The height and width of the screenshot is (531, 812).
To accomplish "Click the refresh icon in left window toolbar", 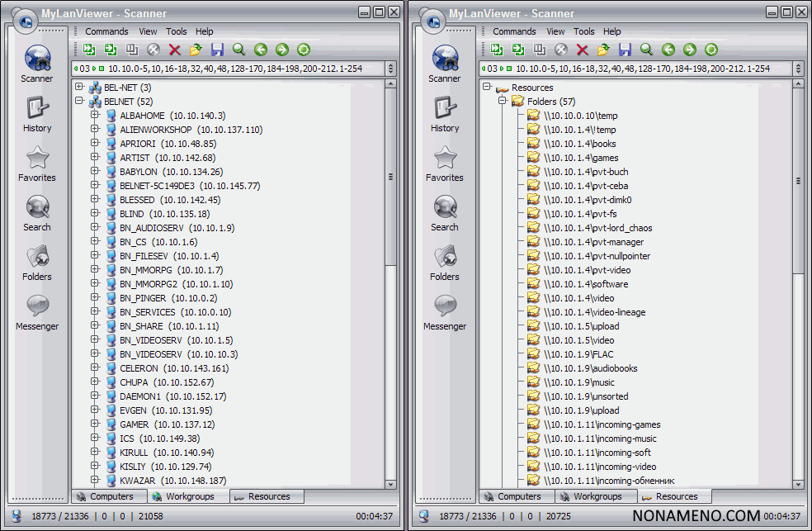I will point(304,50).
